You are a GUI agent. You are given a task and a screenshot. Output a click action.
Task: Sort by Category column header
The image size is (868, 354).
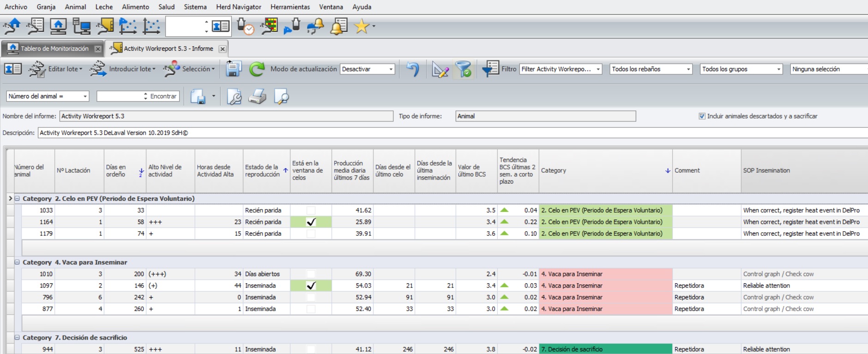coord(605,171)
